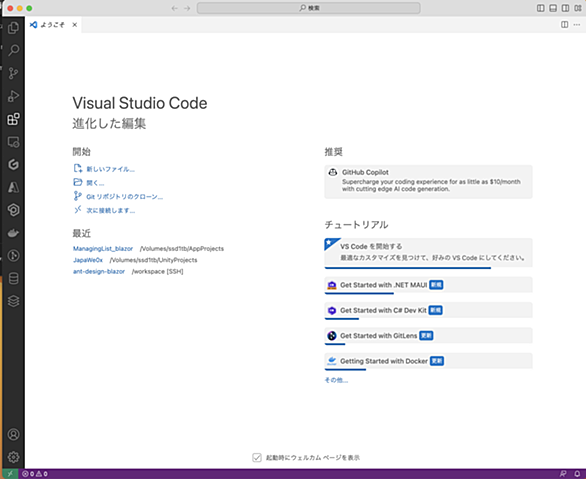The height and width of the screenshot is (479, 586).
Task: Select the ようこそ welcome tab
Action: tap(53, 25)
